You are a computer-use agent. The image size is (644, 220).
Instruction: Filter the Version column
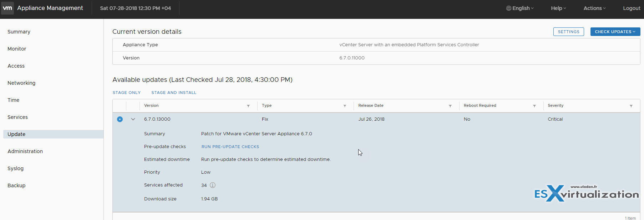248,106
